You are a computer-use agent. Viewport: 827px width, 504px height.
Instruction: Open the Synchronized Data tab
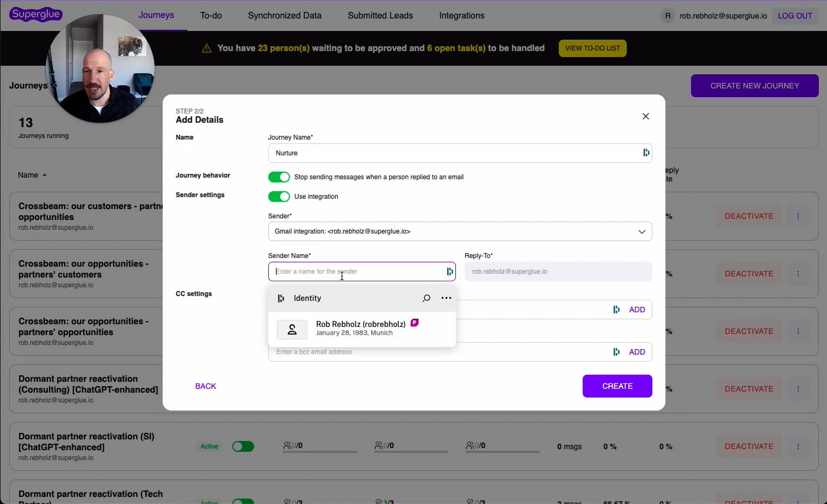point(285,16)
